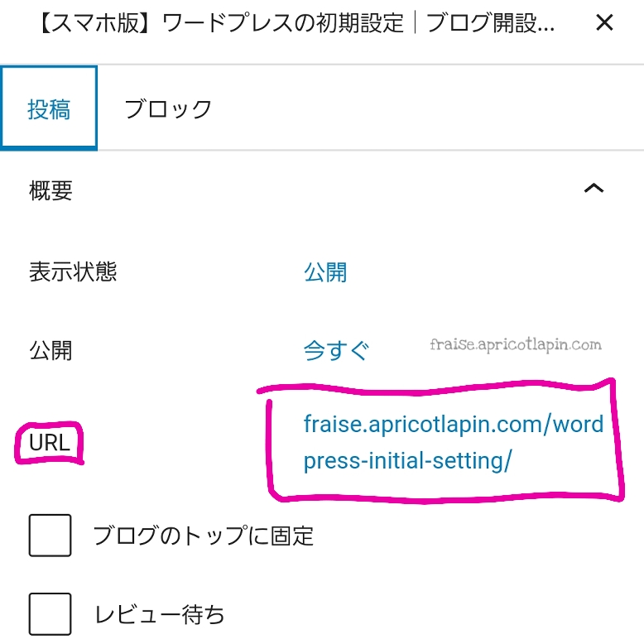Click the handwritten fraise.apricotlapin.com watermark
This screenshot has width=644, height=644.
(x=516, y=345)
